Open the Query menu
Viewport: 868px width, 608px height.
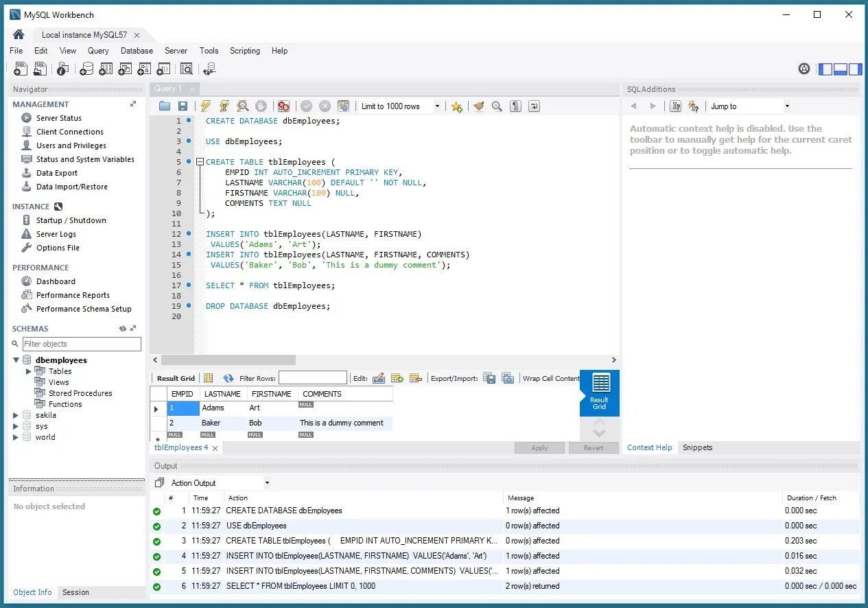[98, 51]
